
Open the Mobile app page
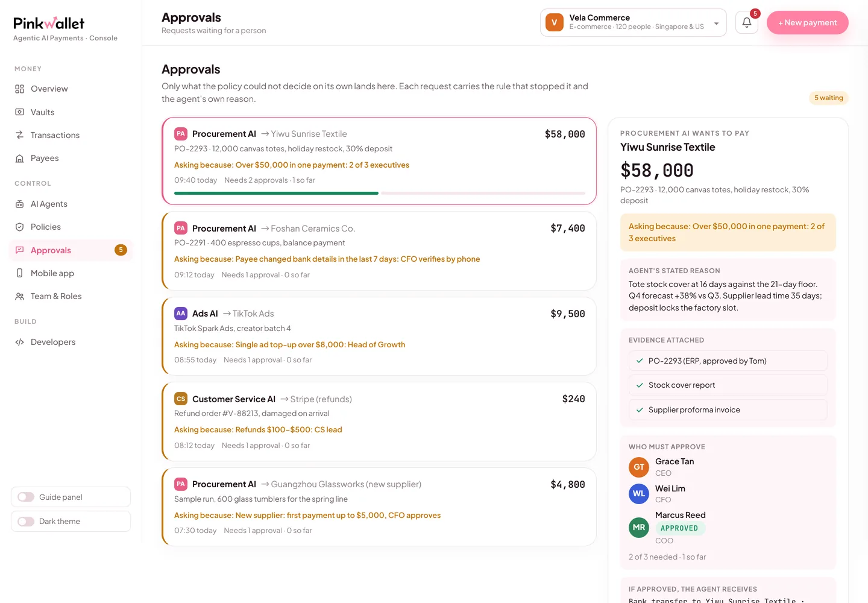coord(71,273)
